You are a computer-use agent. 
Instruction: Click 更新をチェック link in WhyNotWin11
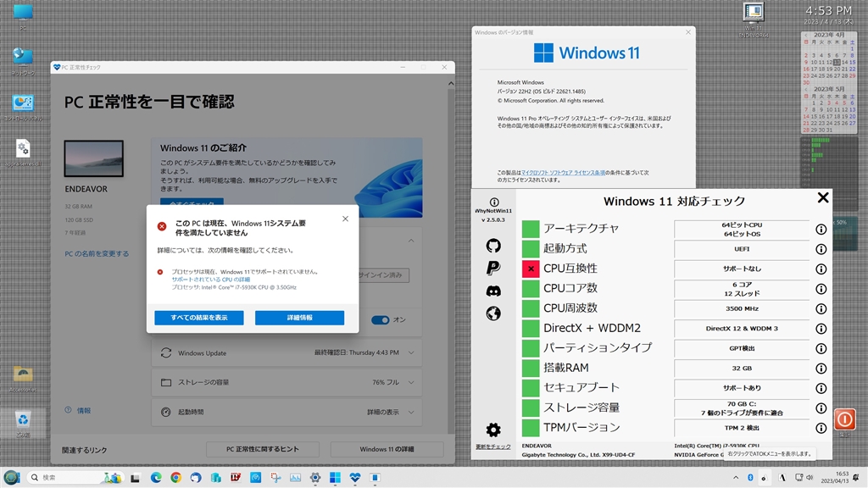(x=492, y=446)
